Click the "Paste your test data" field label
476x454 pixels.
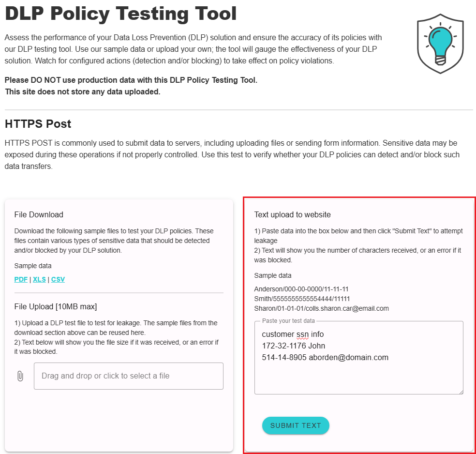tap(288, 321)
